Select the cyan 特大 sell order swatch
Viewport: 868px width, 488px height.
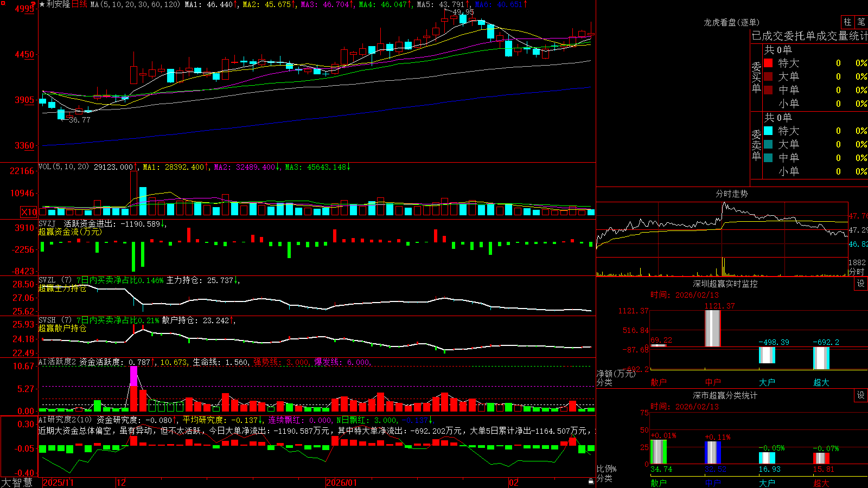click(x=768, y=131)
